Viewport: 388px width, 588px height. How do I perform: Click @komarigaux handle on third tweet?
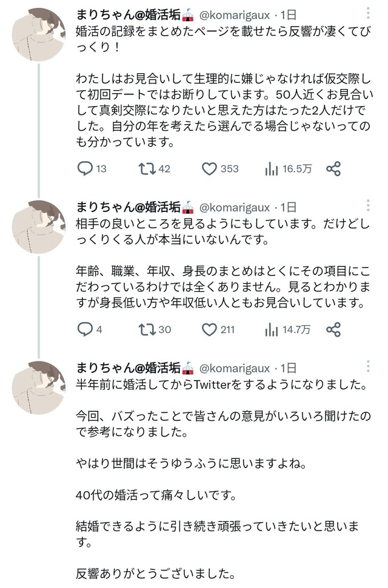tap(234, 368)
